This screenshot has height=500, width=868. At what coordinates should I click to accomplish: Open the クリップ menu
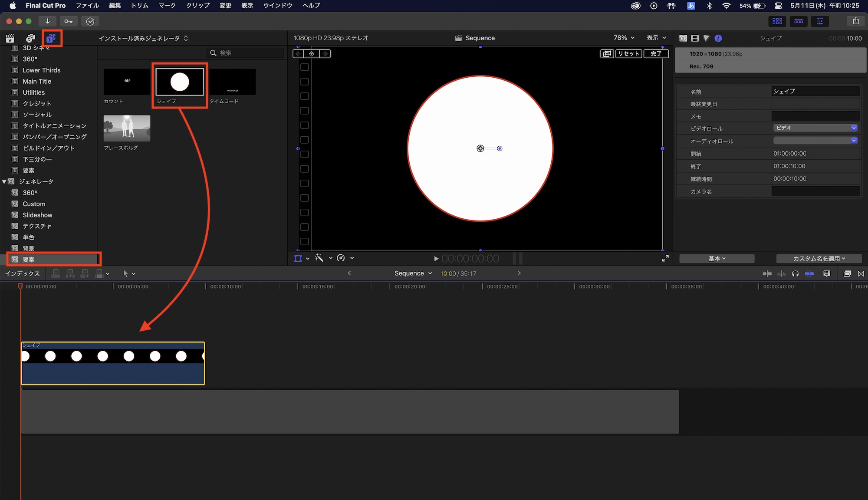(x=198, y=6)
